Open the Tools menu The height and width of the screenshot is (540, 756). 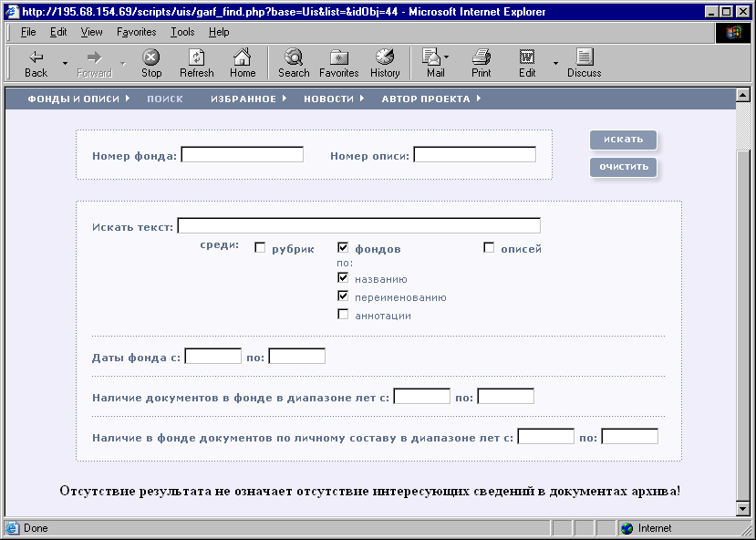click(182, 32)
